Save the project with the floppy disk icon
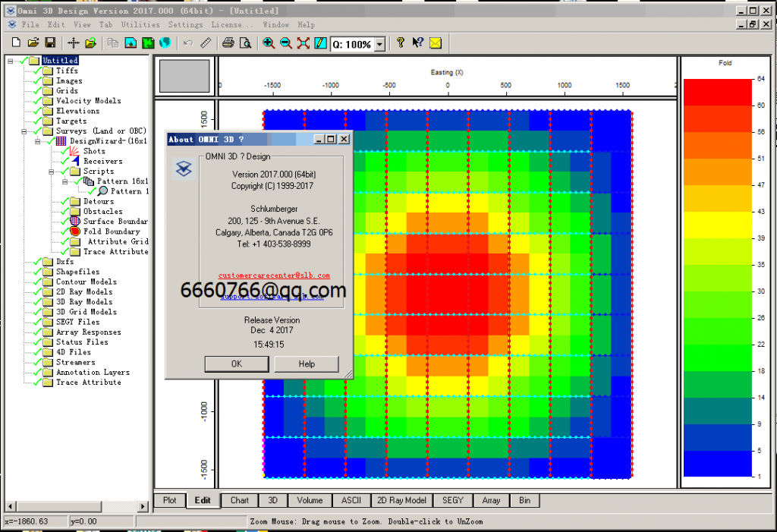The image size is (777, 532). (x=50, y=42)
